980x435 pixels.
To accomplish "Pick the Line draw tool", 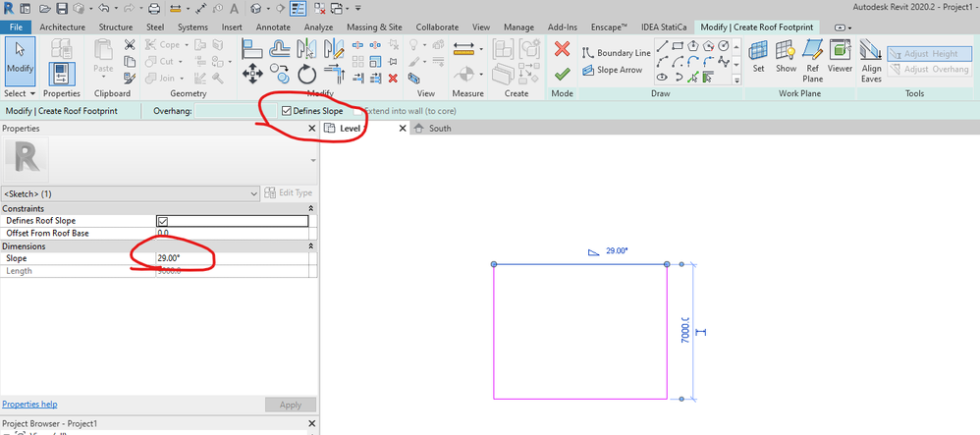I will point(663,45).
